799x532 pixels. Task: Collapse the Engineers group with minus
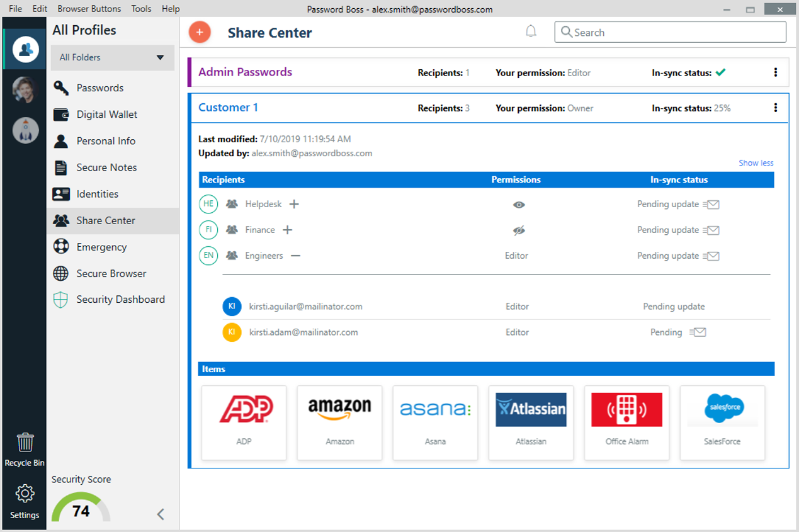click(295, 256)
